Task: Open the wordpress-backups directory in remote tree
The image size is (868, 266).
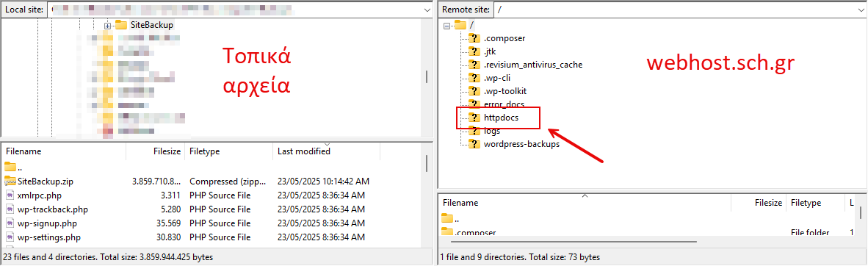Action: (x=521, y=144)
